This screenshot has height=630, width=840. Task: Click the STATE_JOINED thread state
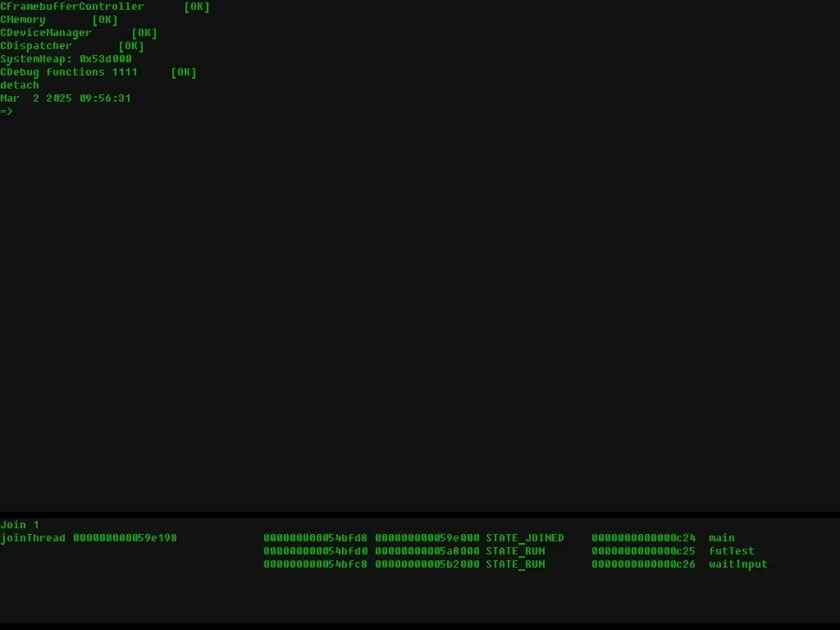tap(525, 538)
